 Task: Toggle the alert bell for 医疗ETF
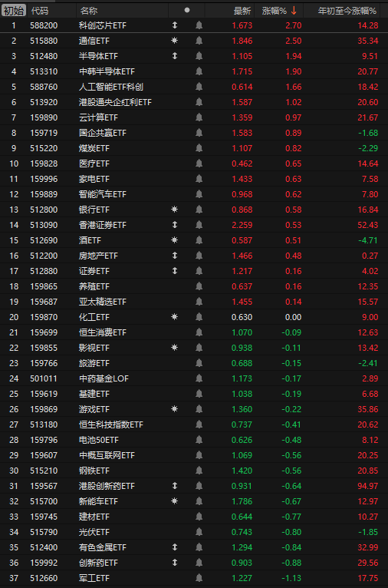tap(199, 164)
